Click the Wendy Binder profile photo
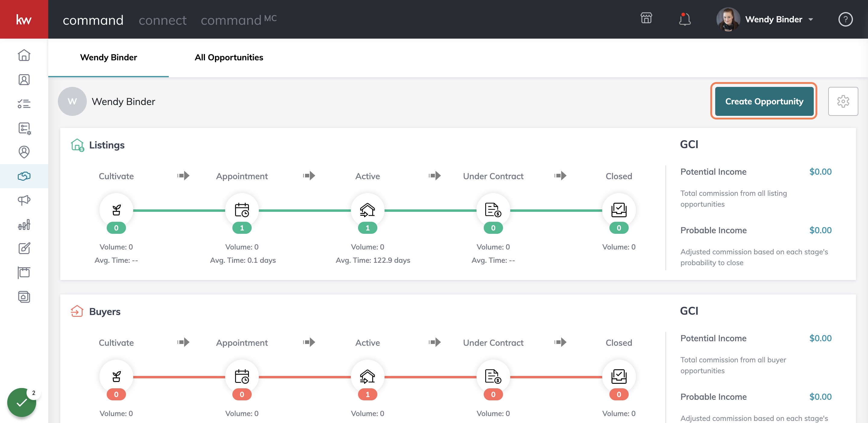This screenshot has height=423, width=868. (728, 19)
